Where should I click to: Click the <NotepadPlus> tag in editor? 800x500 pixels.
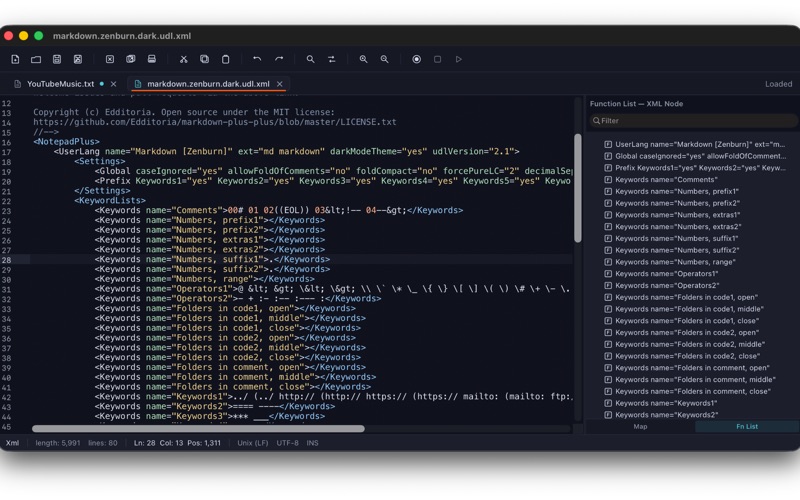(66, 141)
